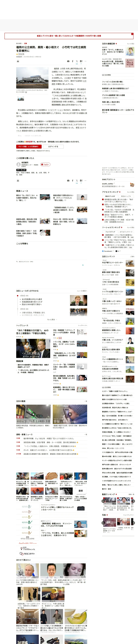Viewport: 138px width, 644px height.
Task: Open トップページへ link in トップニュース
Action: (83, 326)
